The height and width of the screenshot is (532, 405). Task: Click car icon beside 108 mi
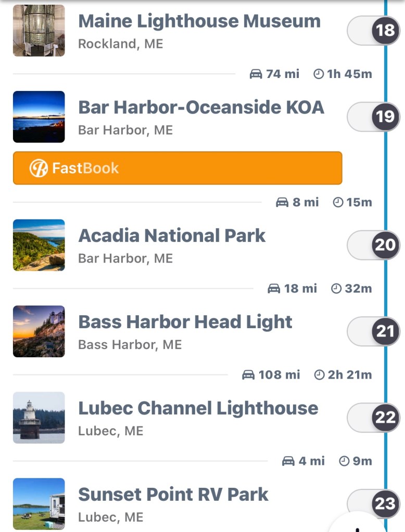pos(248,374)
